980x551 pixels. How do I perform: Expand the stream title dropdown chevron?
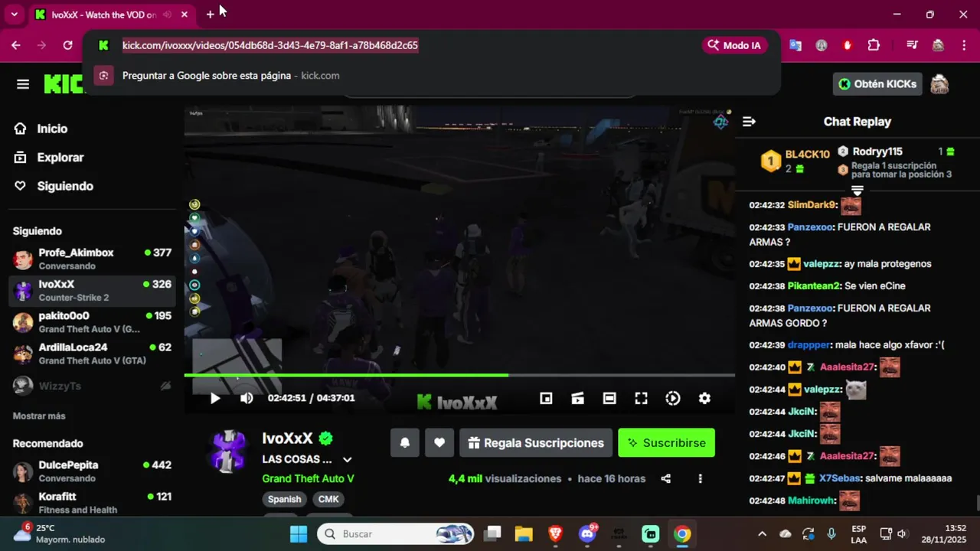tap(347, 460)
